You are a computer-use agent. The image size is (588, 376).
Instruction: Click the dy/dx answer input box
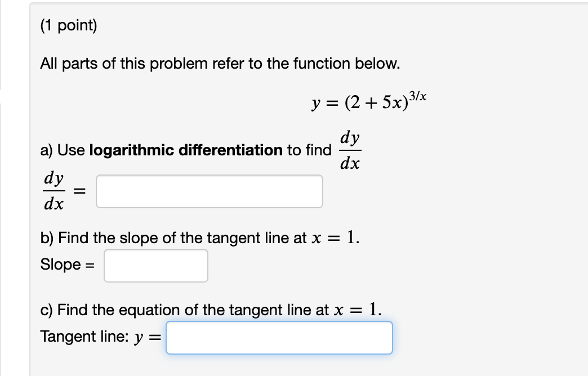[210, 191]
